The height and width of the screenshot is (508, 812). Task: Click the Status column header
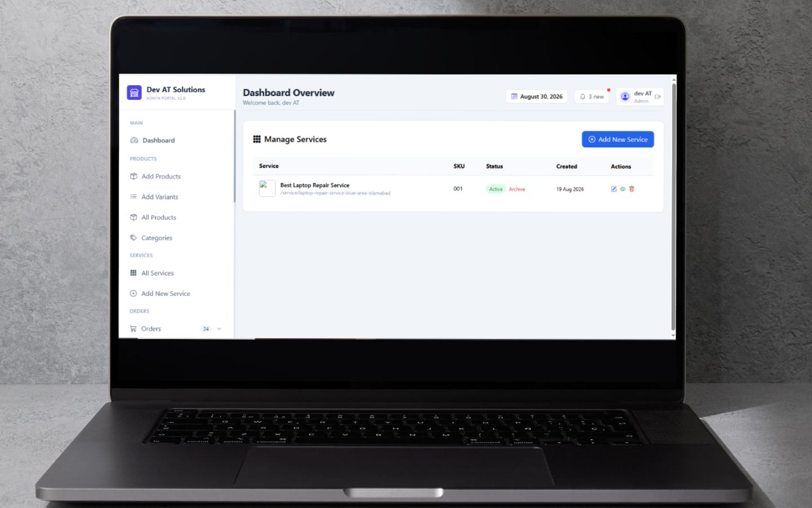click(495, 166)
